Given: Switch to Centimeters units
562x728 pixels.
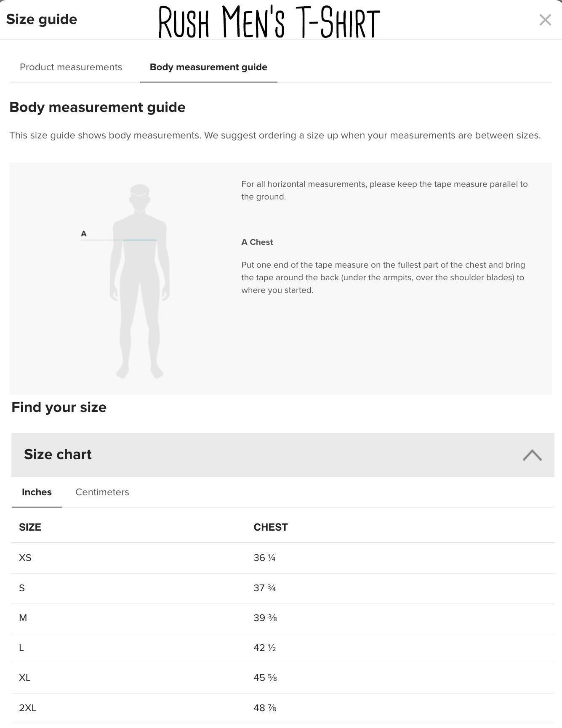Looking at the screenshot, I should (102, 492).
